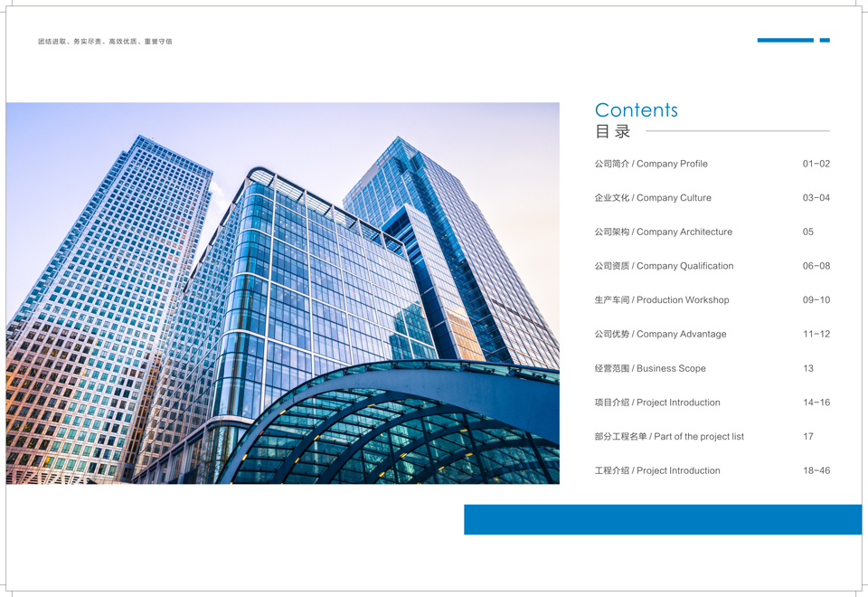Click the small blue square in the header
The width and height of the screenshot is (868, 597).
tap(825, 40)
